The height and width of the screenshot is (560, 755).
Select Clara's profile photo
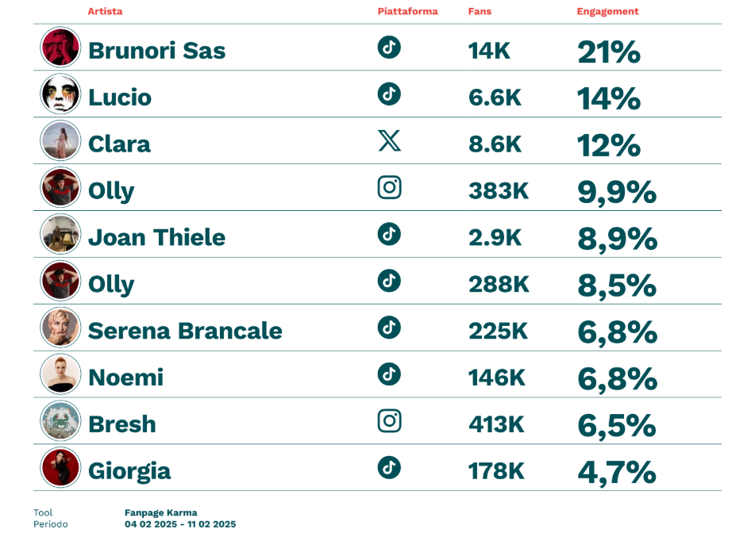[60, 141]
